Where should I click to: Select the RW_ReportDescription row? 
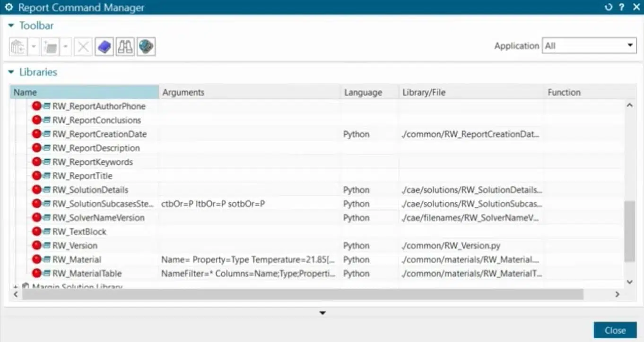pyautogui.click(x=317, y=148)
